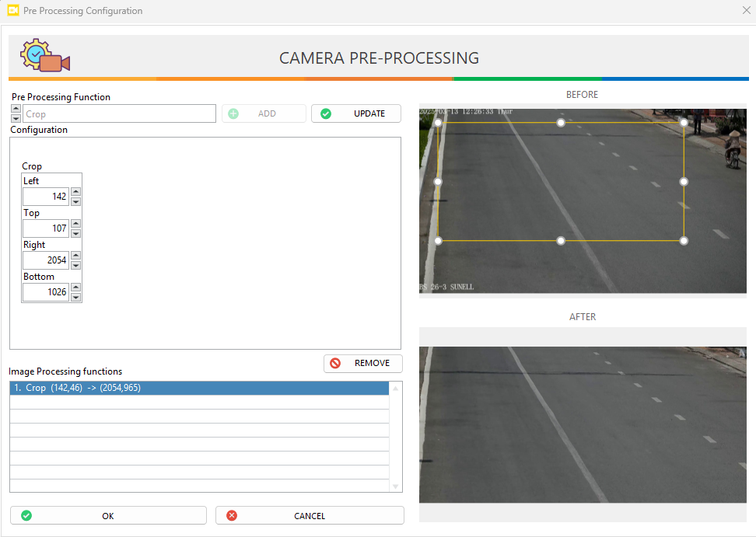This screenshot has width=756, height=537.
Task: Decrease the Top crop value
Action: pyautogui.click(x=75, y=233)
